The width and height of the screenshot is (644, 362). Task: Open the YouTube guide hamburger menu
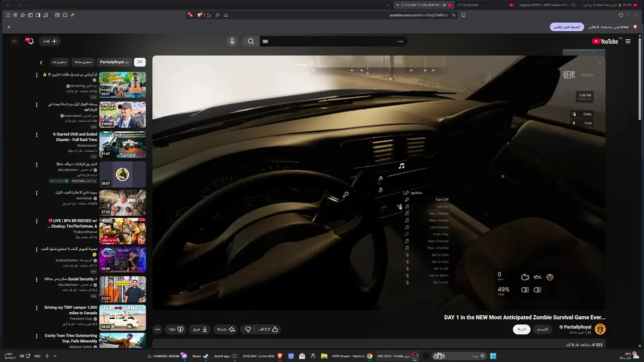(x=628, y=41)
